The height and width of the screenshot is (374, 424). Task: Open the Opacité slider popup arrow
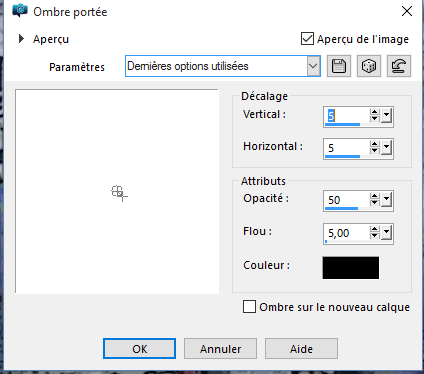386,200
